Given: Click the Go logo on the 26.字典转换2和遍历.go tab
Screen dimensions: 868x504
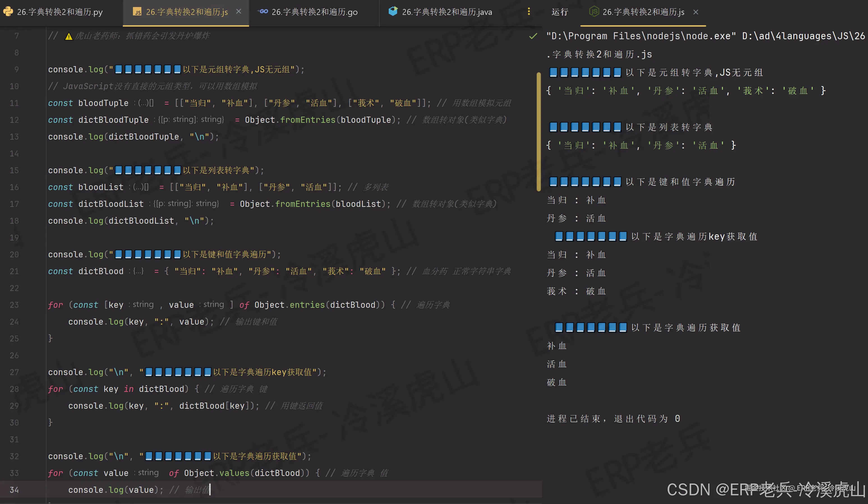Looking at the screenshot, I should click(x=263, y=11).
